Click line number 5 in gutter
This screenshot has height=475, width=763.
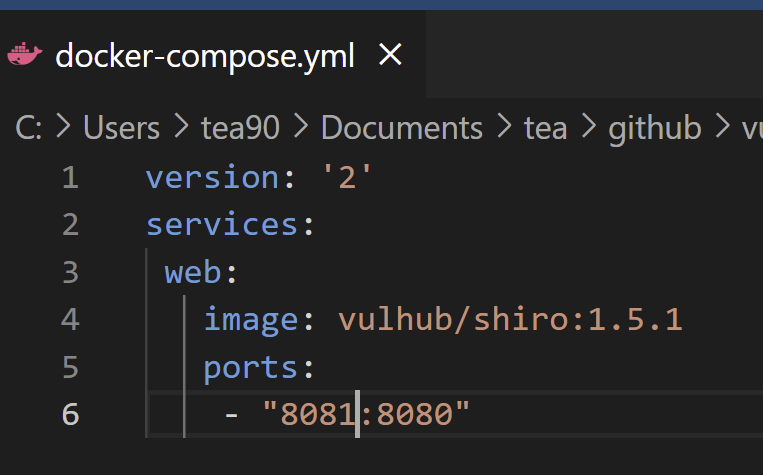click(71, 367)
